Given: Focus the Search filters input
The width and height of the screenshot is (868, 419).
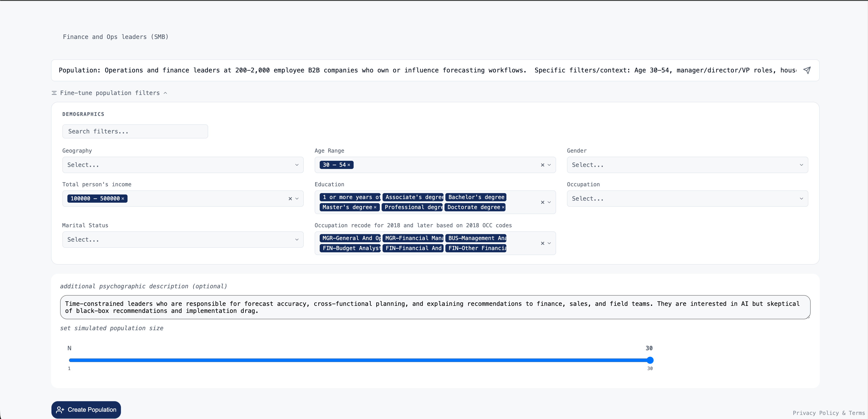Looking at the screenshot, I should (x=135, y=131).
